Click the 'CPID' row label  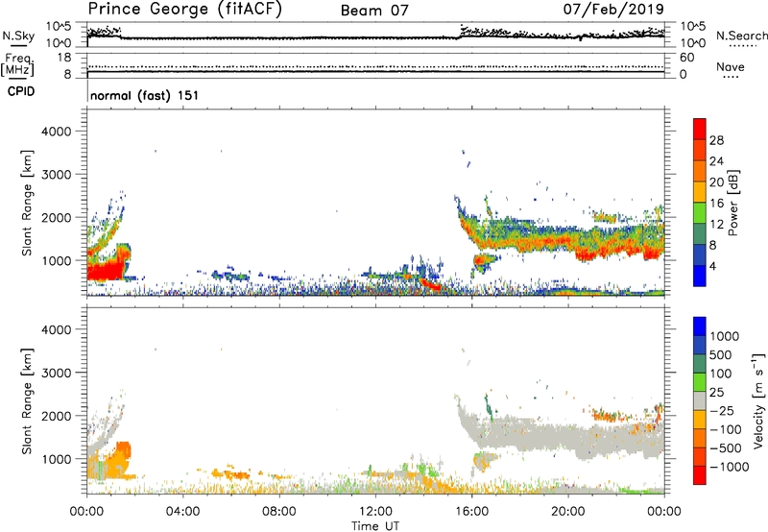(x=21, y=91)
